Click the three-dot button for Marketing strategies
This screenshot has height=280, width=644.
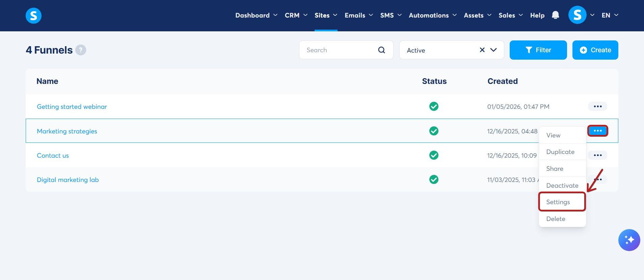point(597,131)
